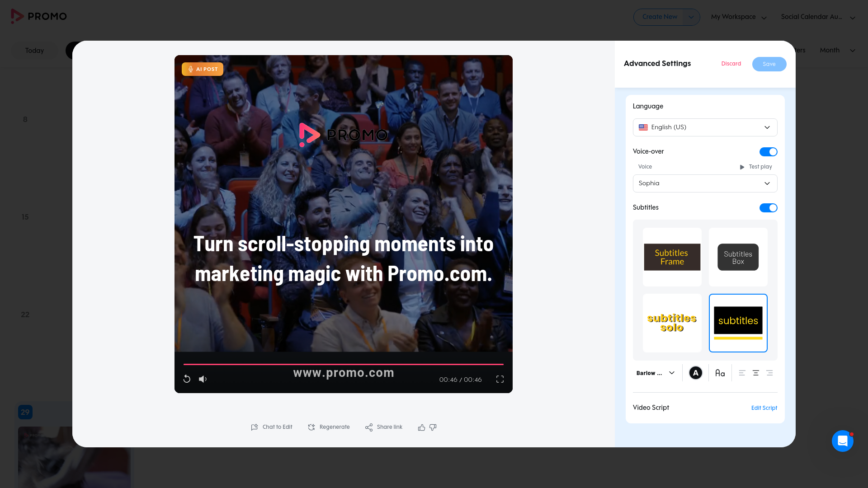Click Discard in Advanced Settings
This screenshot has width=868, height=488.
pos(731,64)
